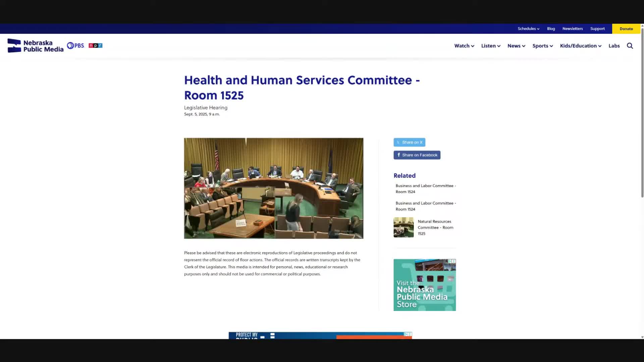Screen dimensions: 644x362
Task: Click the Natural Resources Committee thumbnail image
Action: (x=404, y=227)
